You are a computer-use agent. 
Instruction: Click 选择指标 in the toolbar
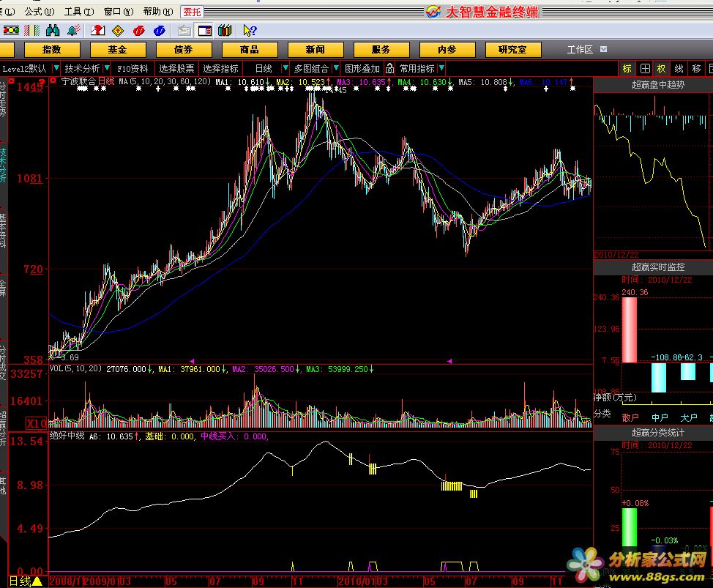220,69
